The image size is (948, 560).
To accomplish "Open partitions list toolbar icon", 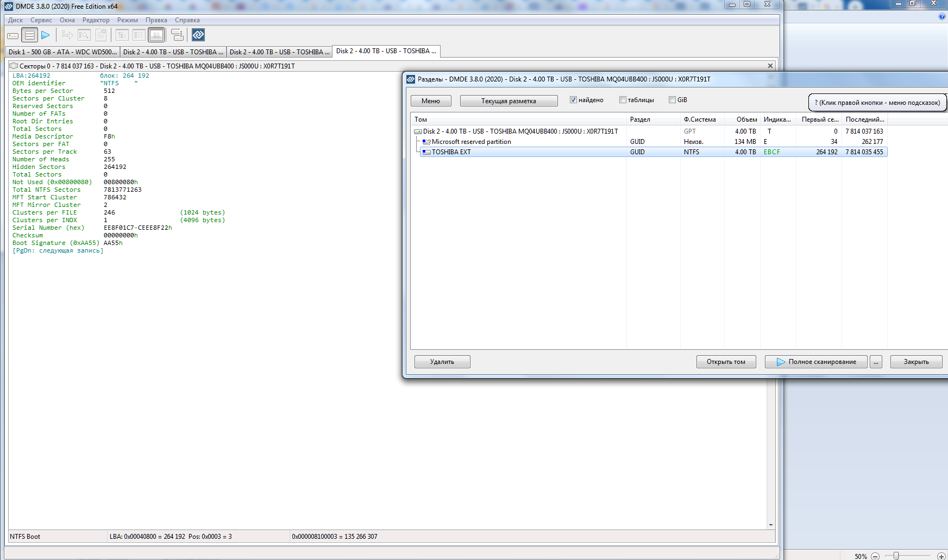I will coord(30,35).
